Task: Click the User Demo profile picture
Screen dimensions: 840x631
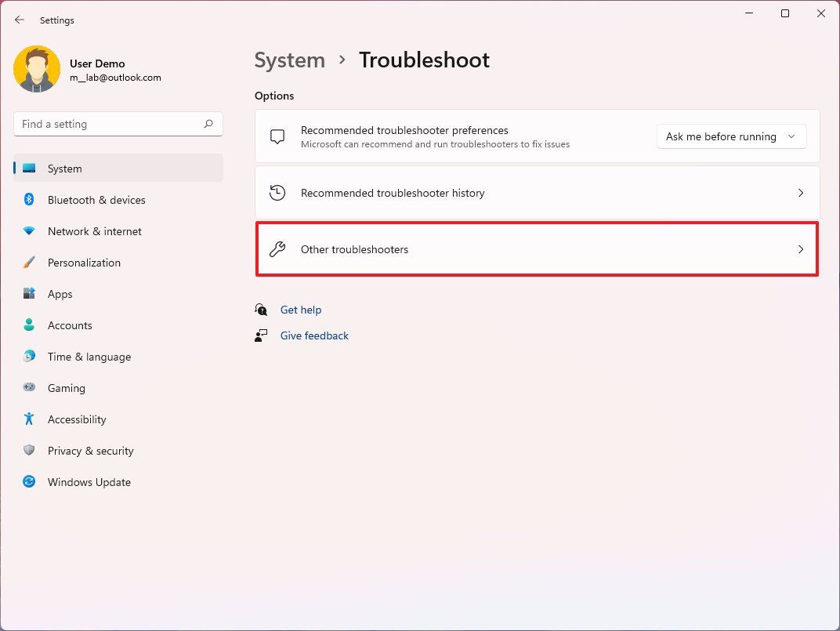Action: click(x=38, y=69)
